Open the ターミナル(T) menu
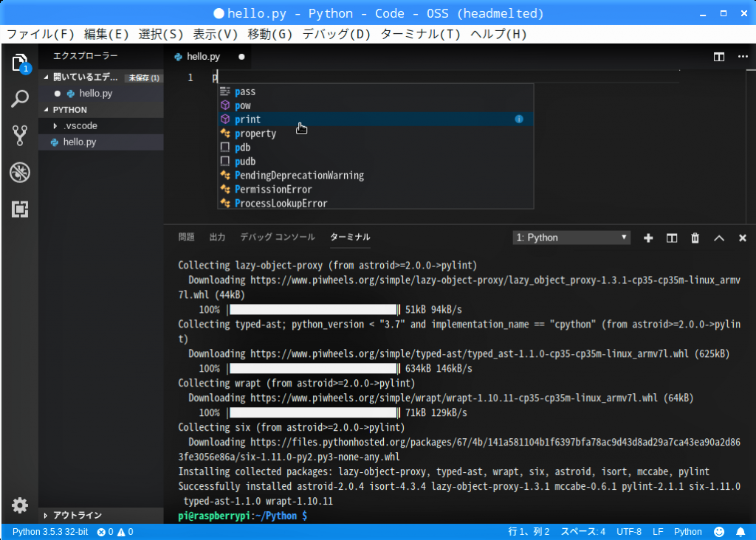Image resolution: width=756 pixels, height=540 pixels. (x=420, y=34)
